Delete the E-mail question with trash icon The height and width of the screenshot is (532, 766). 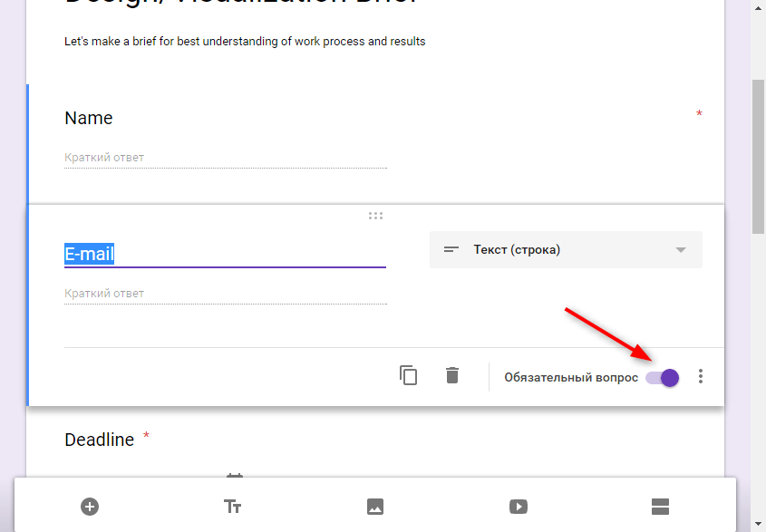click(x=452, y=376)
